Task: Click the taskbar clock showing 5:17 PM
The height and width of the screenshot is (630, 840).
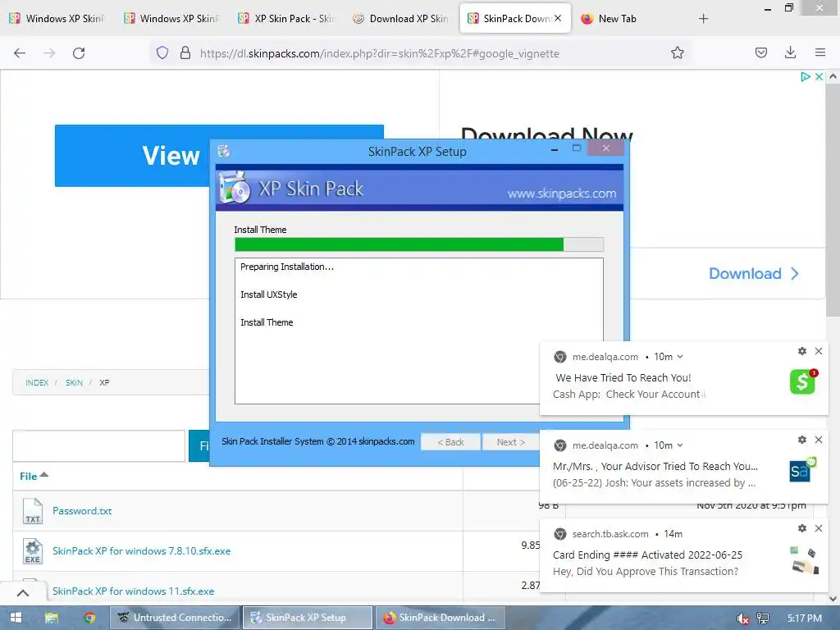Action: pyautogui.click(x=805, y=619)
